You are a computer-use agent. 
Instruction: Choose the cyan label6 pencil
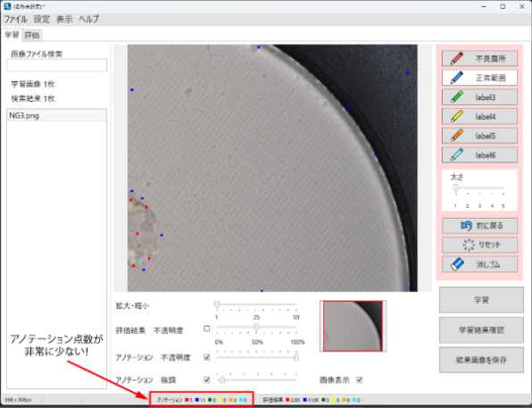tap(479, 155)
